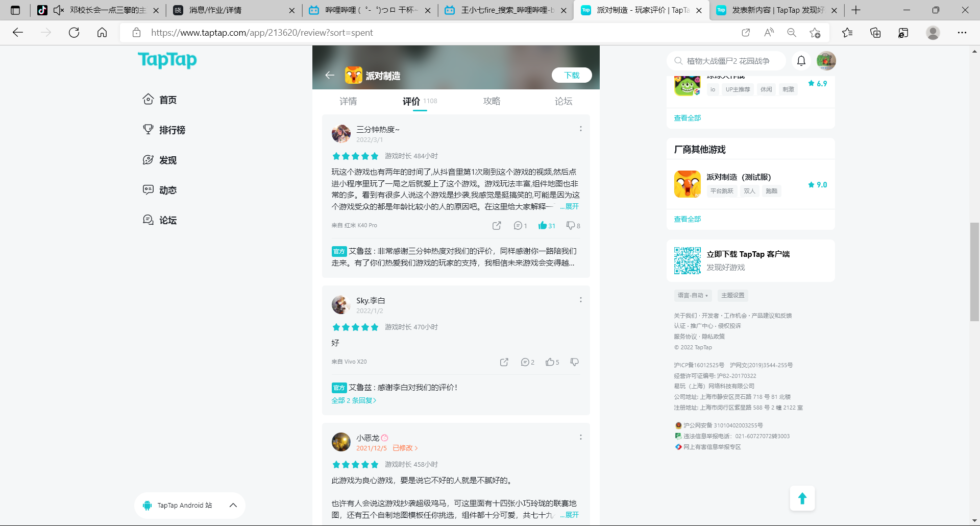Open more options on Sky.李白 review
This screenshot has width=980, height=526.
(x=580, y=300)
